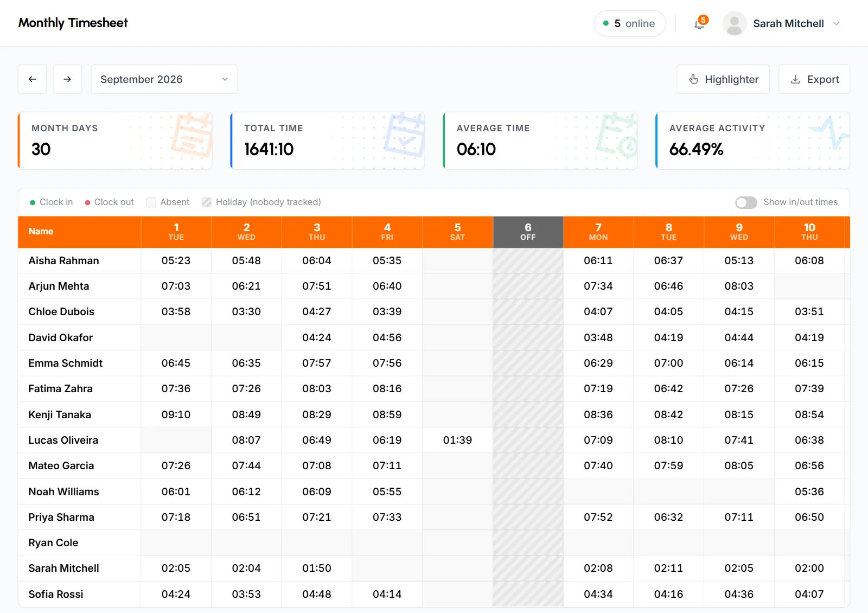Open the September 2026 month dropdown

[164, 79]
